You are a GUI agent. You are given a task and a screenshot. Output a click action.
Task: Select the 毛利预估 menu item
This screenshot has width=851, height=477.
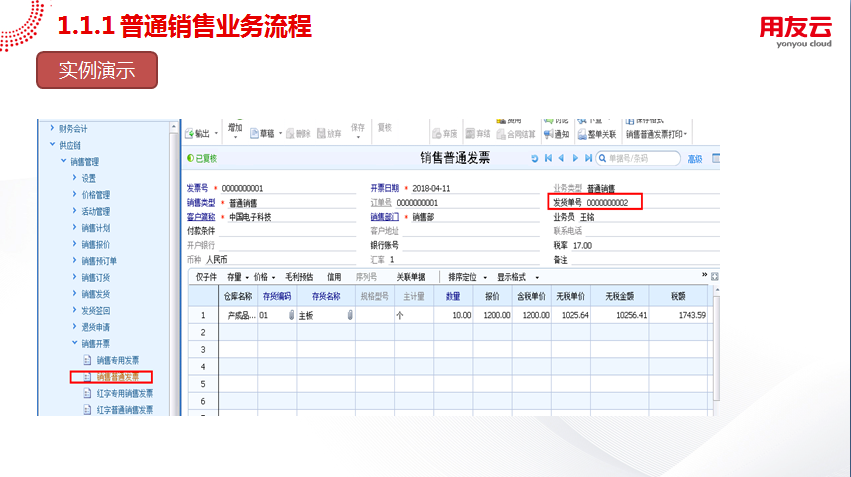click(x=299, y=277)
